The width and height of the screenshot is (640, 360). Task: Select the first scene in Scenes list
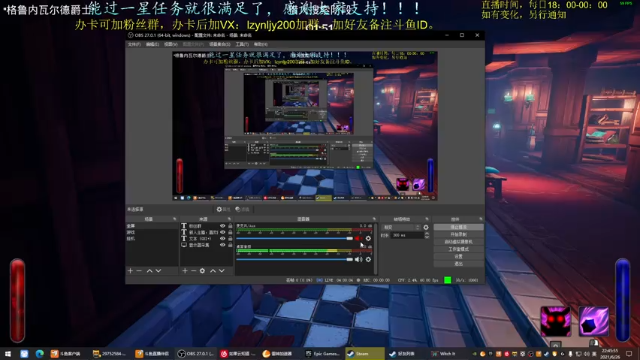pyautogui.click(x=152, y=226)
